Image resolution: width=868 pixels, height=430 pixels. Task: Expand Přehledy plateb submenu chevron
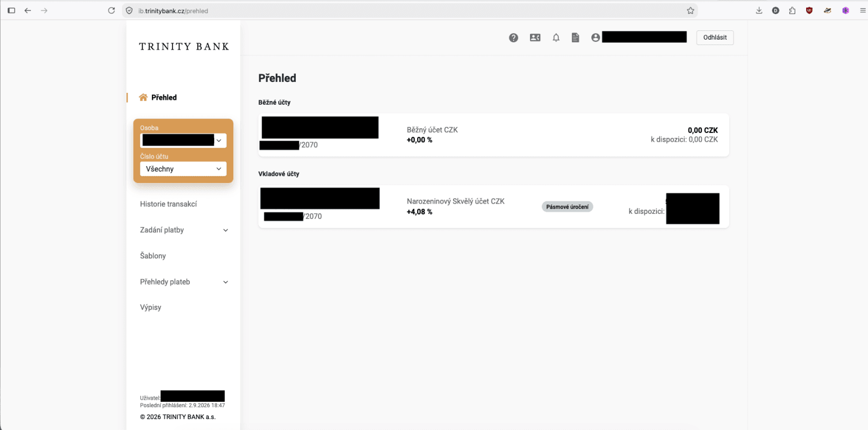tap(226, 282)
